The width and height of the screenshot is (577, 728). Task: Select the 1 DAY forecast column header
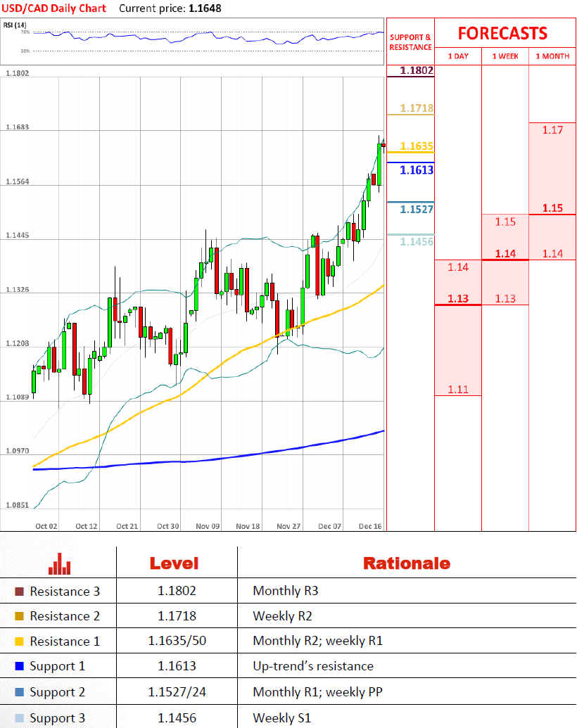click(458, 56)
